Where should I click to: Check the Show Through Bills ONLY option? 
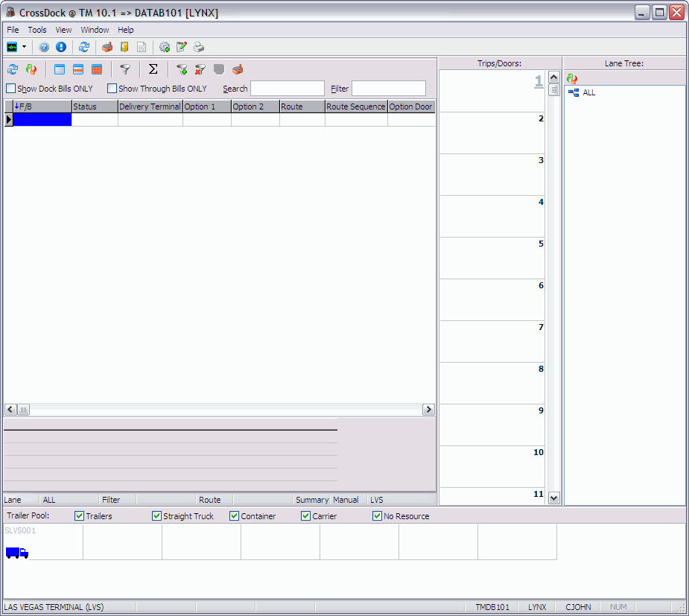pos(112,88)
